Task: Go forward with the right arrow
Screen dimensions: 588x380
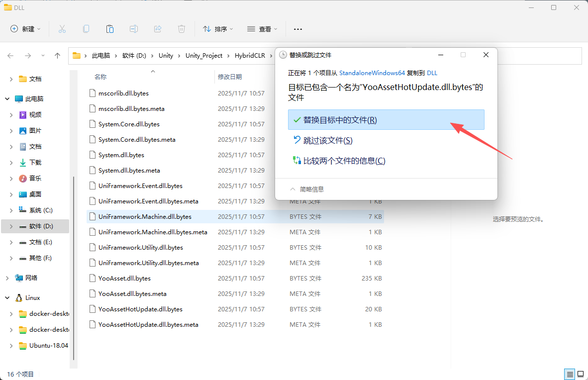Action: click(x=28, y=56)
